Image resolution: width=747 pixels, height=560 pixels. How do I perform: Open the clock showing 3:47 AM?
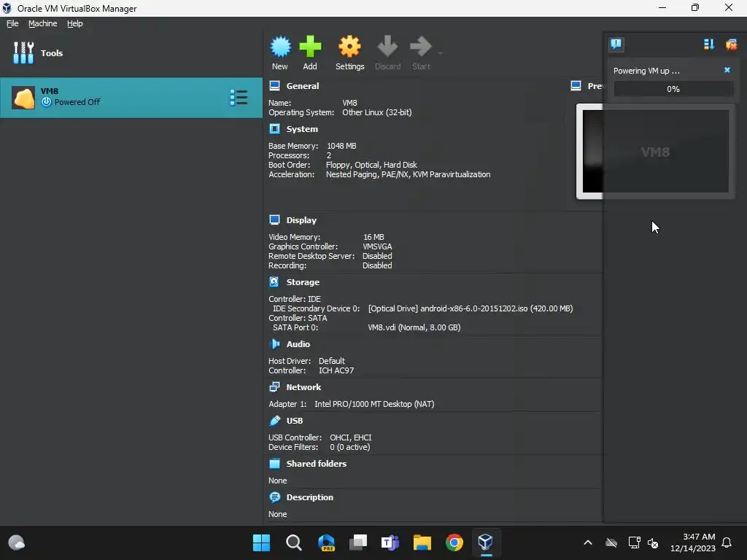pyautogui.click(x=693, y=542)
